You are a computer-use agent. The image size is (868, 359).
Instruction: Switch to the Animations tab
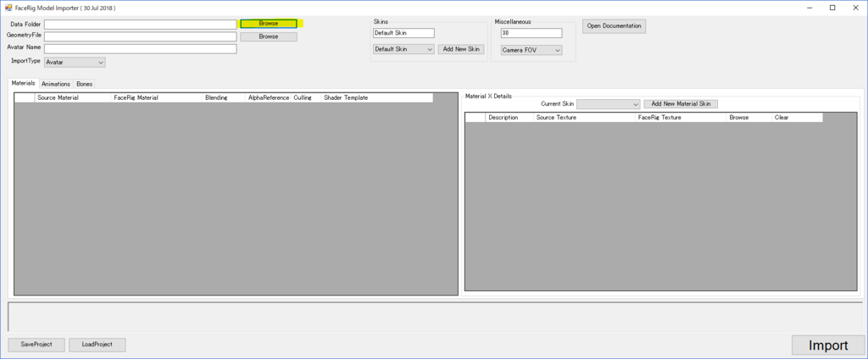tap(56, 84)
